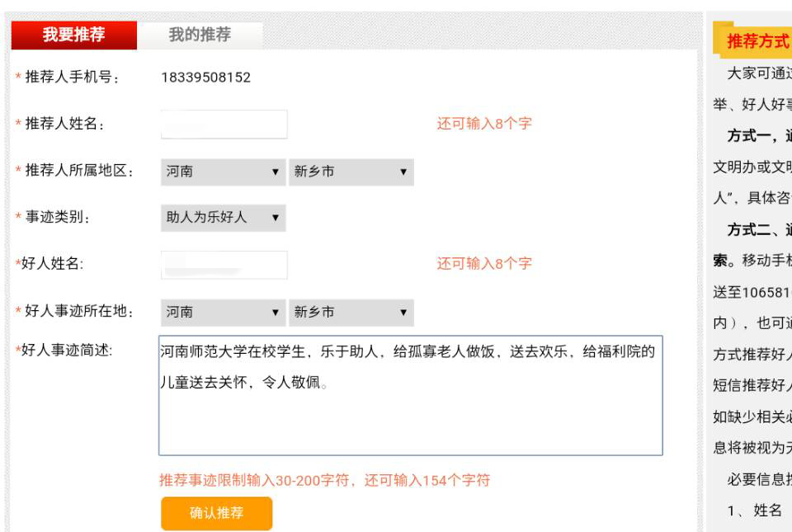Focus the 好人事迹简述 text area
Viewport: 792px width, 532px height.
pyautogui.click(x=410, y=395)
